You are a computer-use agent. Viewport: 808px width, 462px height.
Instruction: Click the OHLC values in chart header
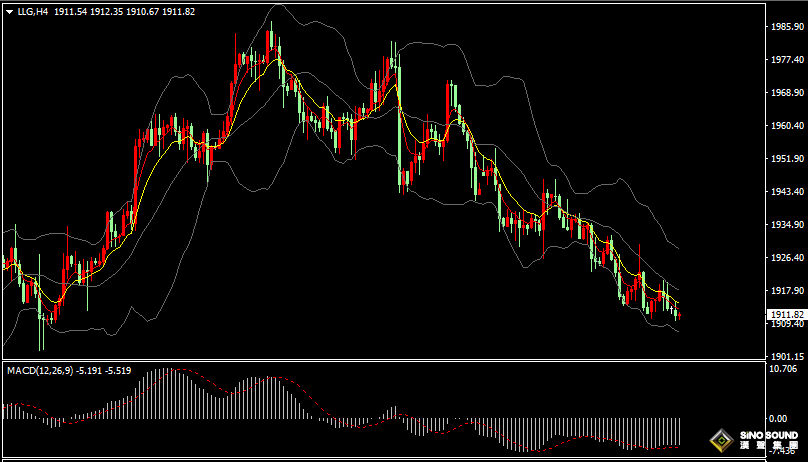point(124,10)
